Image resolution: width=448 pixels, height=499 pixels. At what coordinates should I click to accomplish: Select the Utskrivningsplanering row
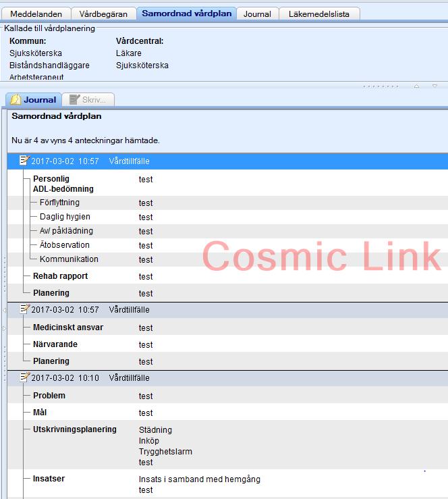(227, 445)
